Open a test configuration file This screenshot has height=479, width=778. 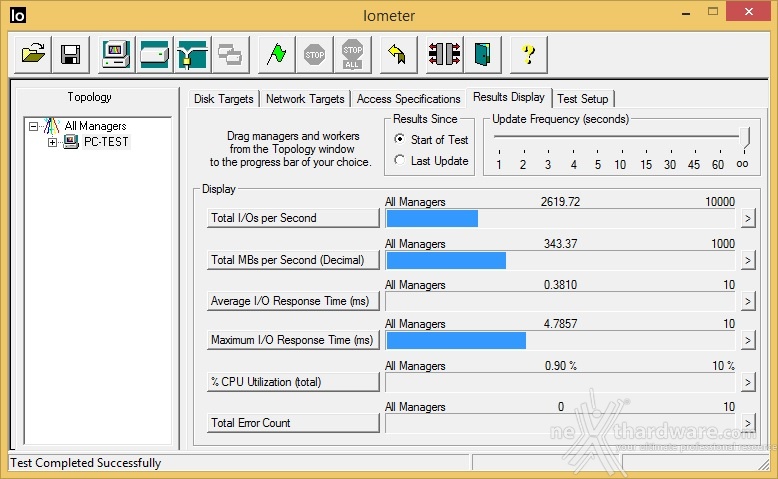tap(33, 54)
